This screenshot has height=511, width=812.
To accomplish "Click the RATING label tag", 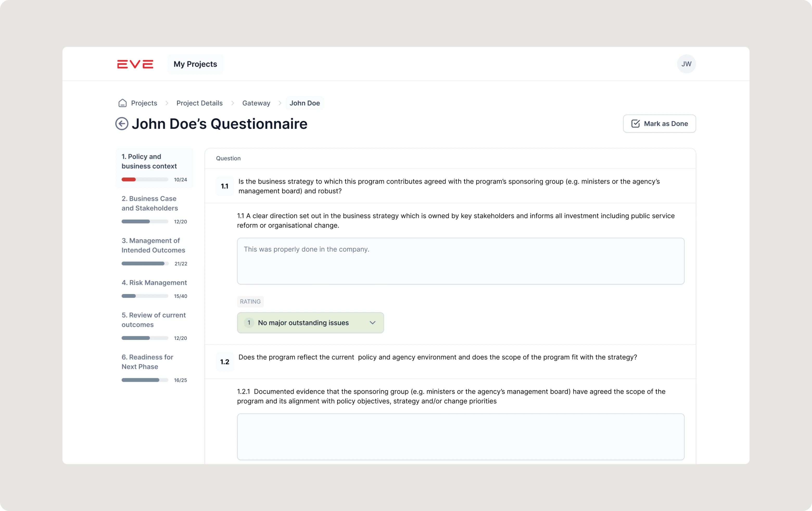I will [250, 301].
